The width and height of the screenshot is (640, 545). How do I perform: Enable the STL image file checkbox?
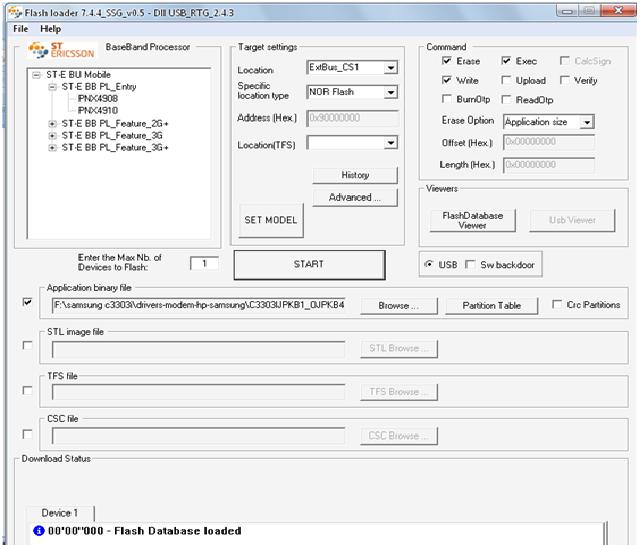[27, 346]
